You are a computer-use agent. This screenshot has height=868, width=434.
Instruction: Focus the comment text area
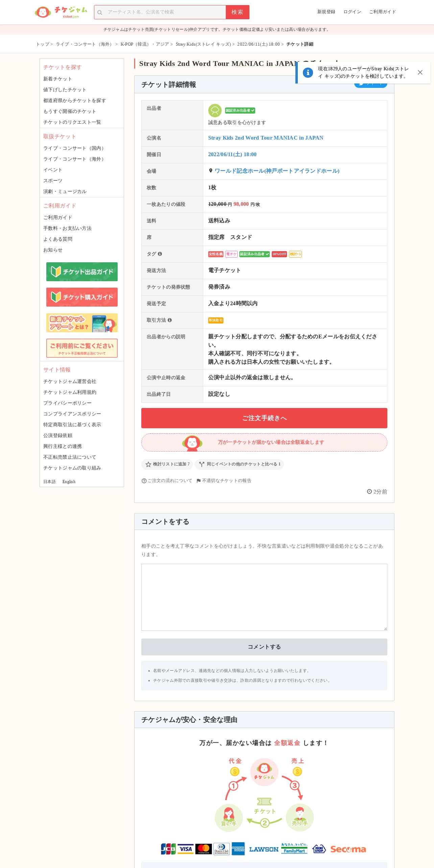264,597
